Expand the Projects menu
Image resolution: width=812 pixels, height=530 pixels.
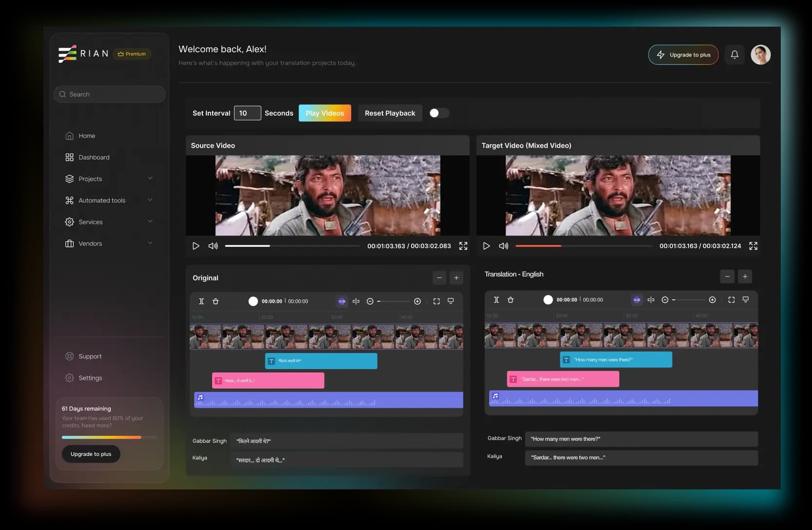[x=150, y=178]
